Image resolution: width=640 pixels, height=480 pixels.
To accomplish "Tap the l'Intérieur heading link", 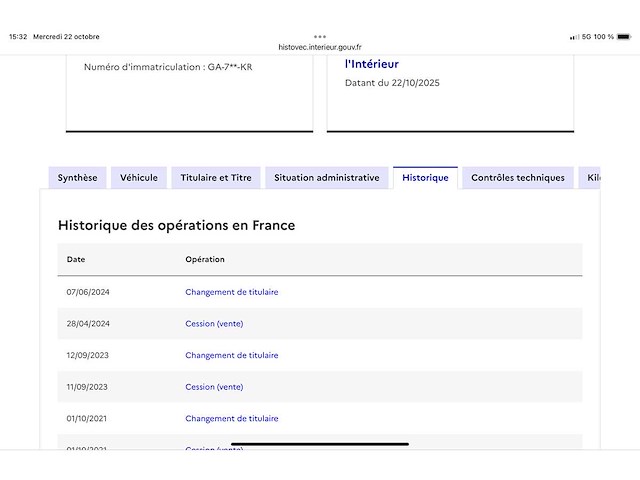I will click(371, 64).
